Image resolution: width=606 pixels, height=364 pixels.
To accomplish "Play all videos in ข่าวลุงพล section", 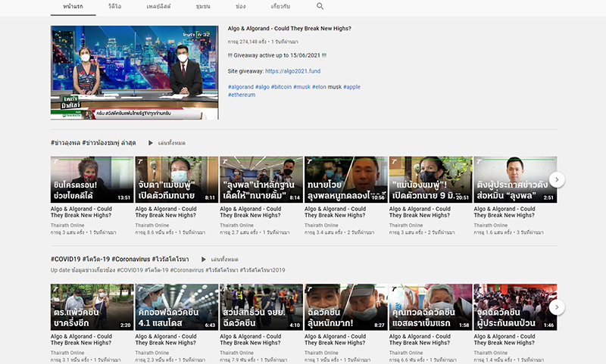I will 167,142.
